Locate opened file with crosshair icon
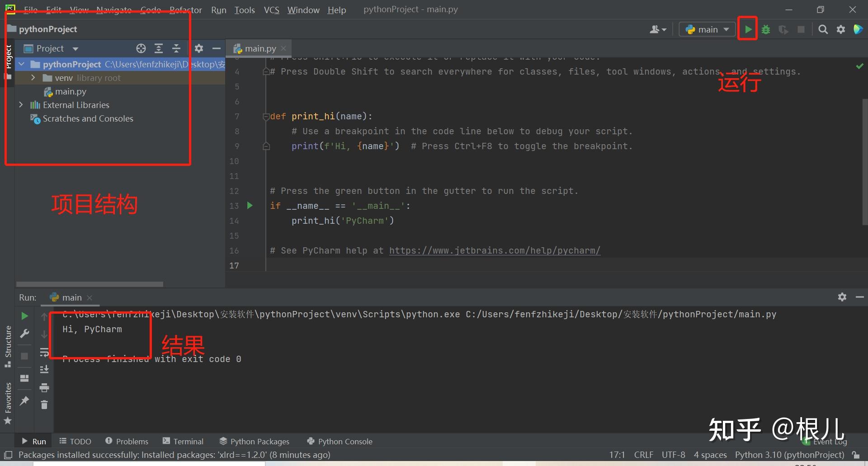Viewport: 868px width, 466px height. click(x=141, y=48)
